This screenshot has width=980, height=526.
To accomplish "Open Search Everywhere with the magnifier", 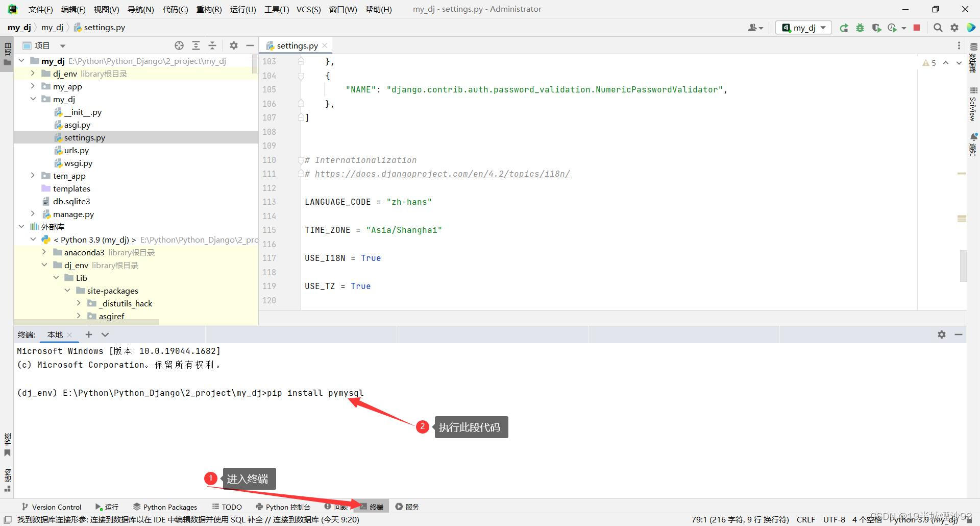I will tap(938, 28).
